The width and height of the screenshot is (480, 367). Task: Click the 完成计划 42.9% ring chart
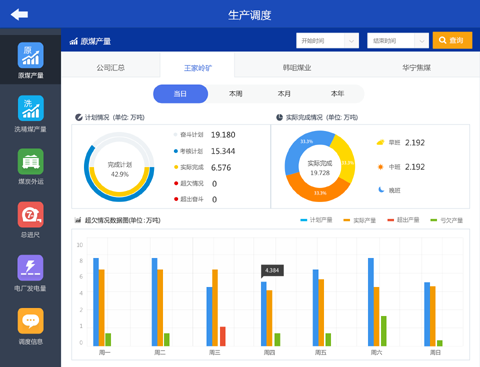[119, 167]
